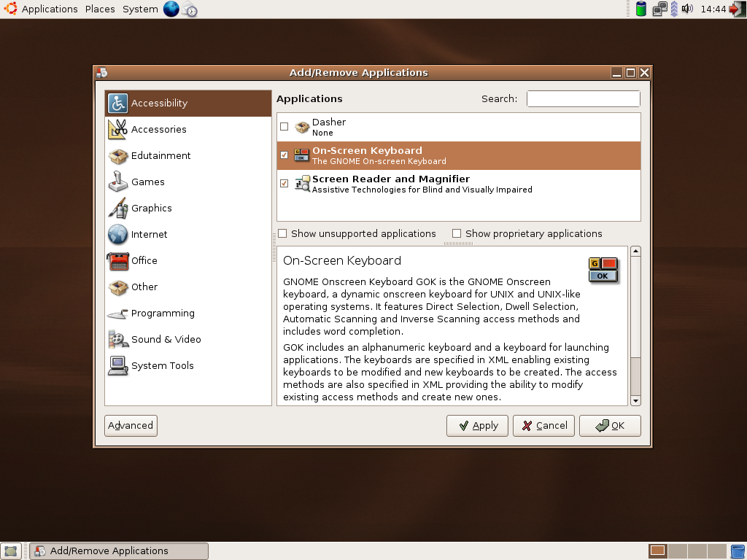747x560 pixels.
Task: Click the Show Desktop button in bottom panel
Action: click(x=10, y=551)
